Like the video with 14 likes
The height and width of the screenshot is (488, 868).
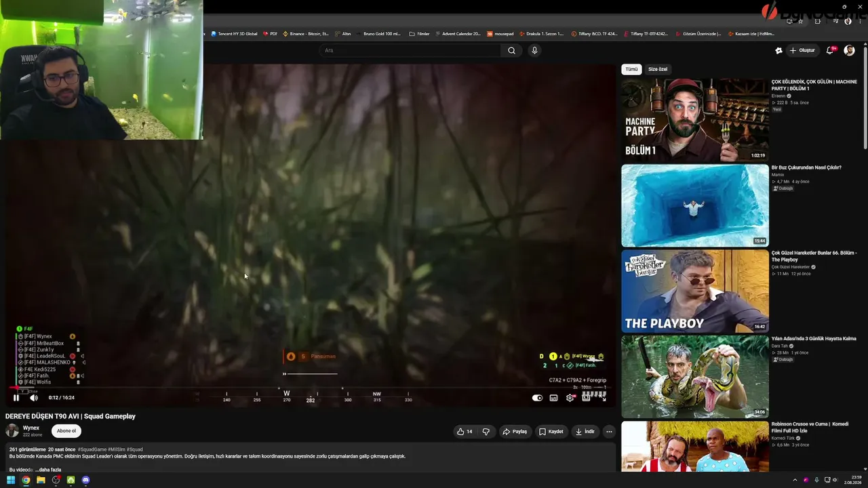click(465, 432)
